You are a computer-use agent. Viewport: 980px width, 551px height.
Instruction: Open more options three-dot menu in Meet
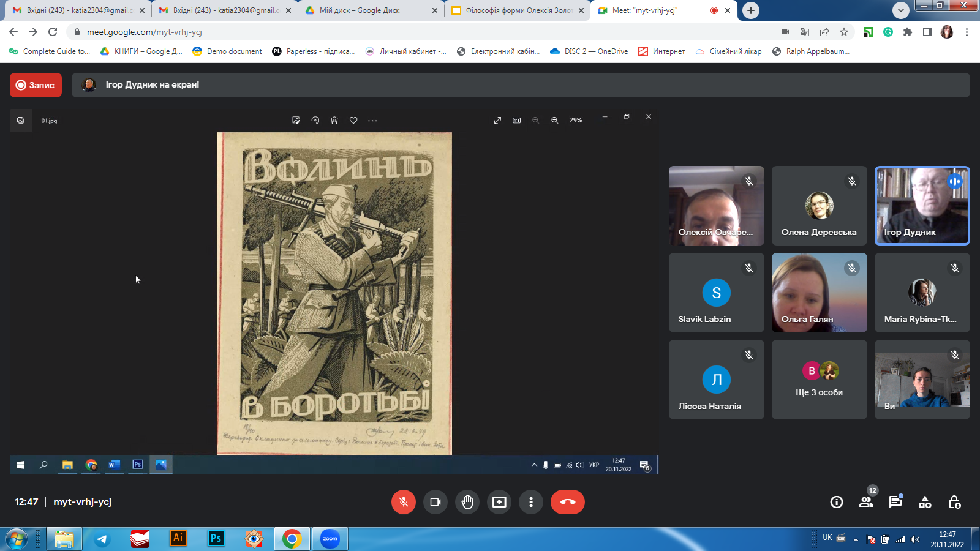tap(531, 502)
